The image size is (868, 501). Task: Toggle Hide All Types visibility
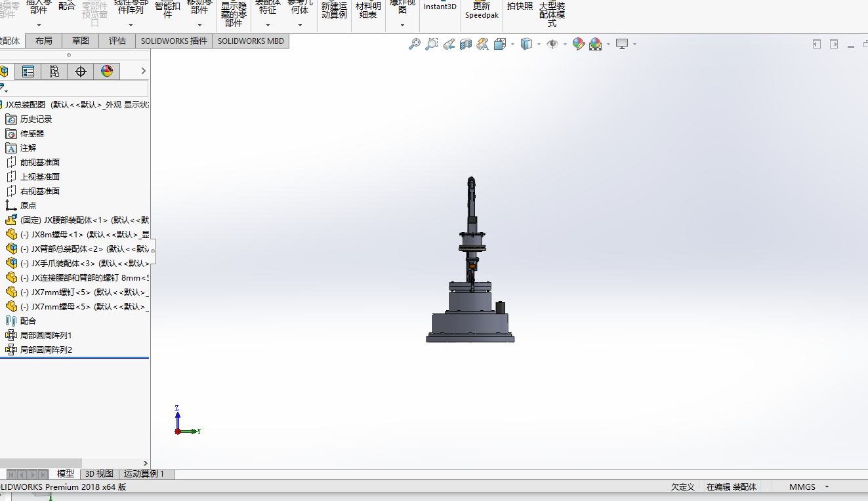coord(553,44)
